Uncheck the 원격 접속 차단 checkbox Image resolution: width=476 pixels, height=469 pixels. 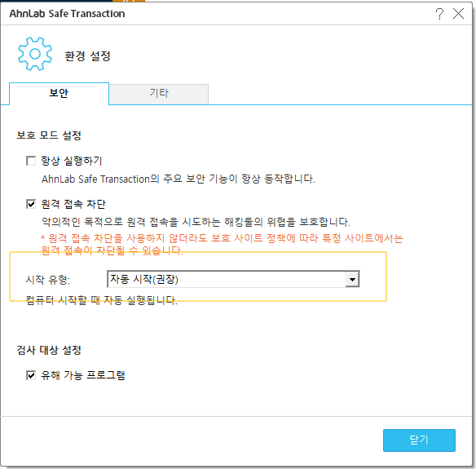coord(31,204)
